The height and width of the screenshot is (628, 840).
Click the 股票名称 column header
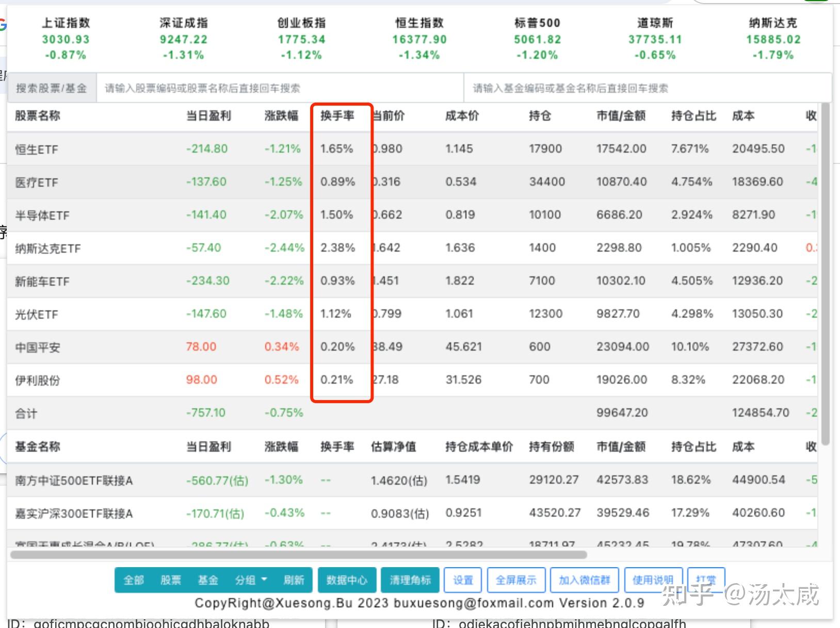tap(38, 115)
